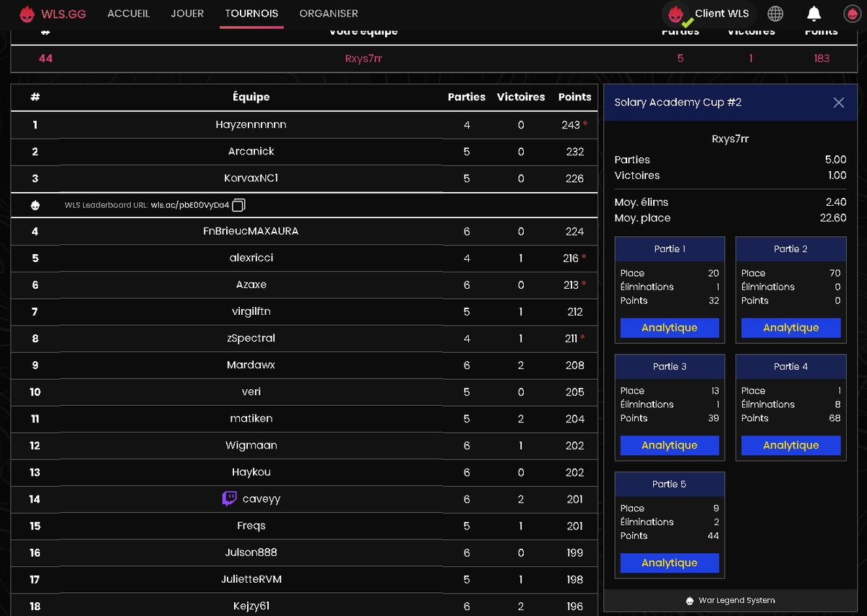867x616 pixels.
Task: Select team zSpectral row
Action: (x=304, y=338)
